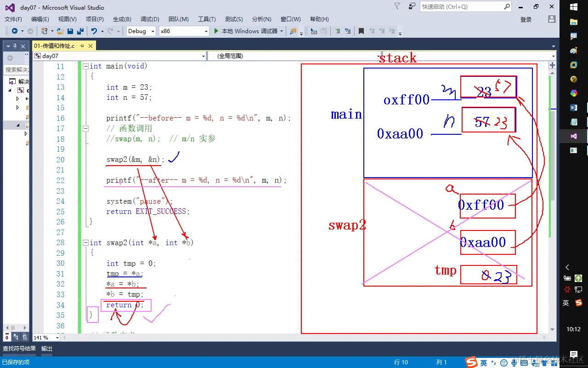Image resolution: width=588 pixels, height=368 pixels.
Task: Toggle auto-hide pin of Solution Explorer panel
Action: (x=15, y=46)
